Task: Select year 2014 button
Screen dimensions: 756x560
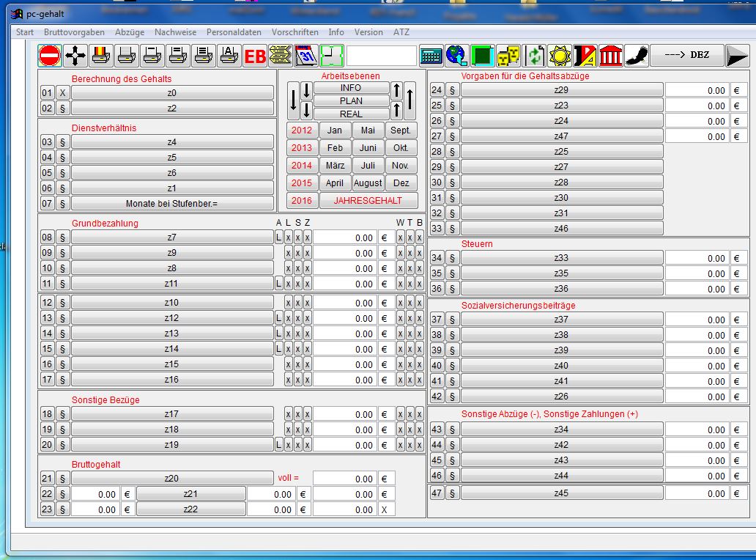Action: [302, 166]
